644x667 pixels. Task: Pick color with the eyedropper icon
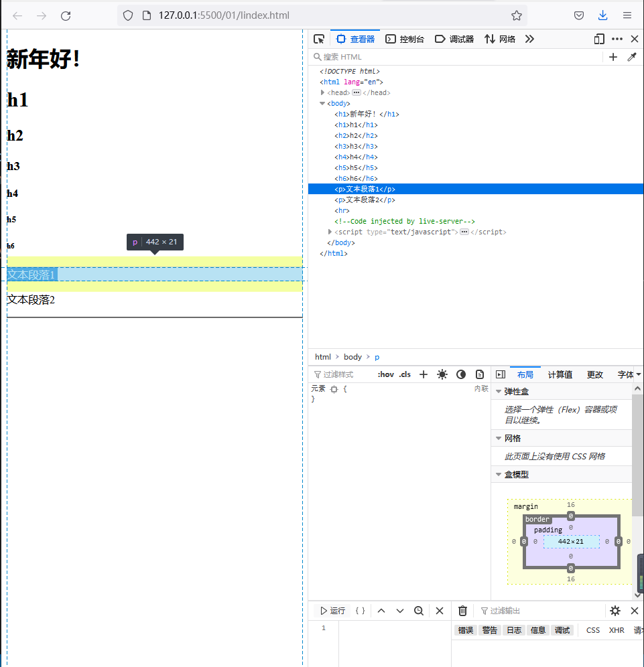point(632,57)
